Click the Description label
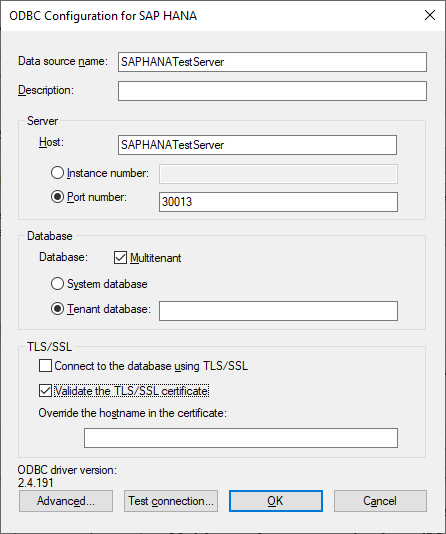 point(46,91)
